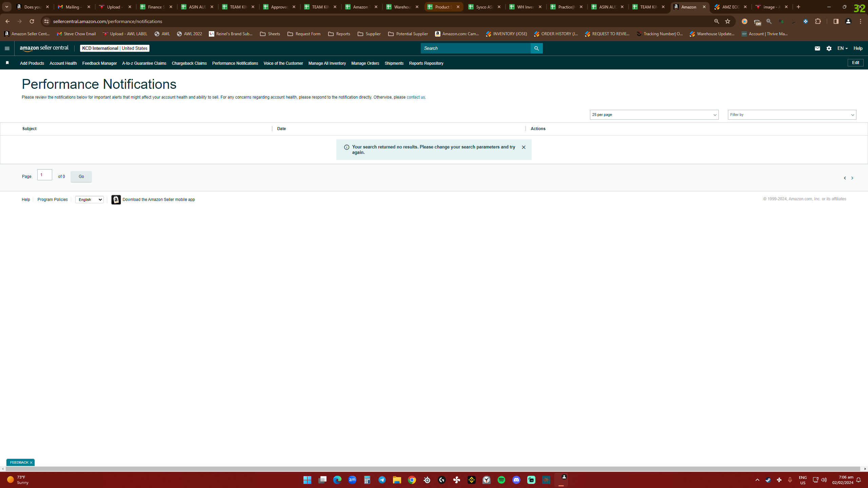
Task: Dismiss the no results alert message
Action: tap(524, 147)
